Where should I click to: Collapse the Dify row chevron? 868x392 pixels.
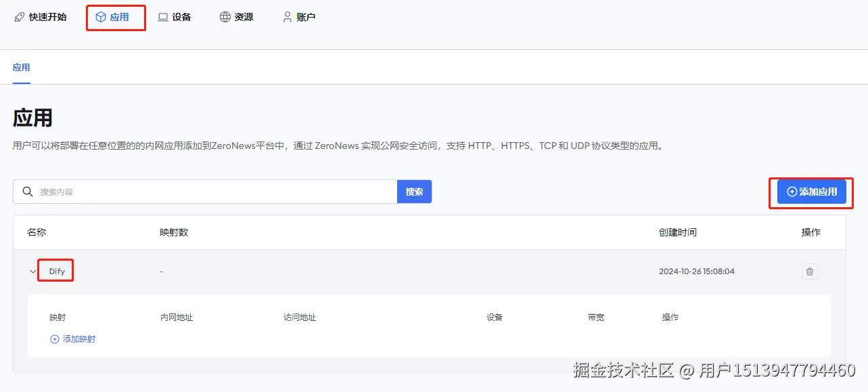point(33,271)
